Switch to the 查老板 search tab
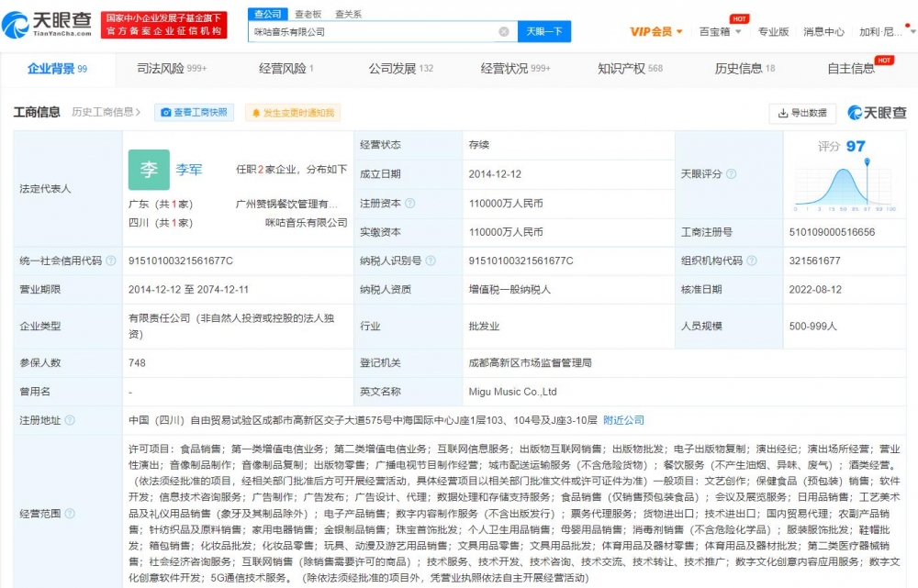 click(x=308, y=14)
